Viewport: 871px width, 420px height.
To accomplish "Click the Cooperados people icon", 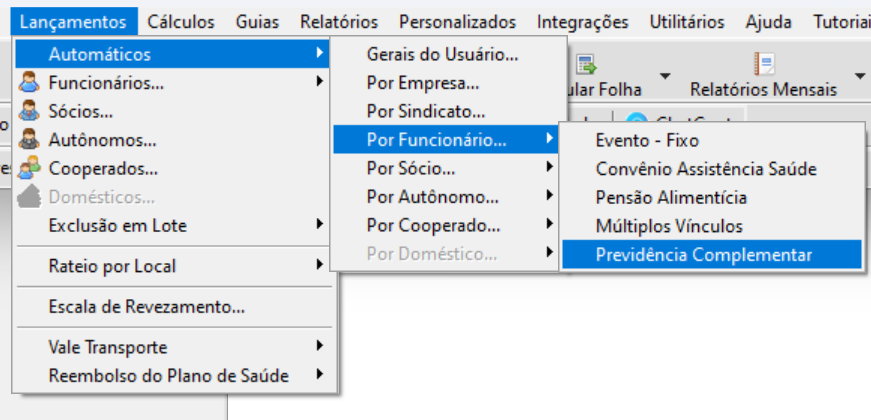I will (29, 168).
